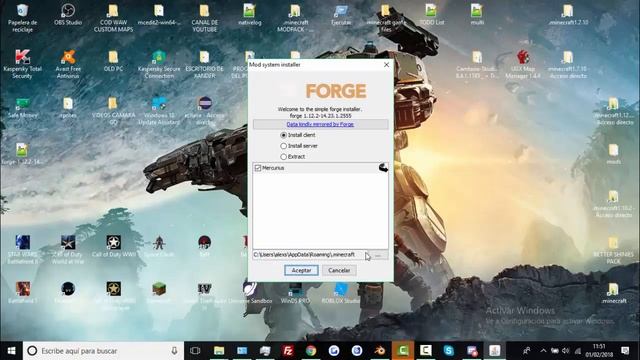The image size is (640, 360).
Task: Open the Kaspersky Secure Connection icon
Action: tap(159, 64)
